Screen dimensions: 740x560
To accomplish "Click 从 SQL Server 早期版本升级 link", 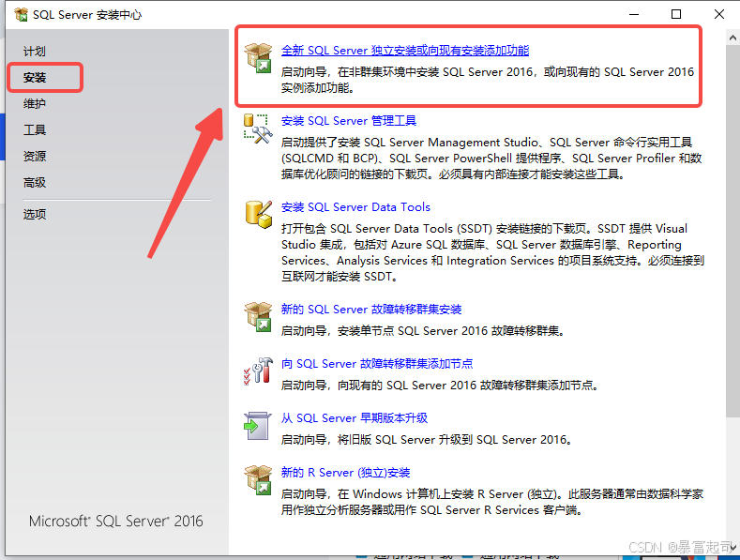I will [x=355, y=418].
